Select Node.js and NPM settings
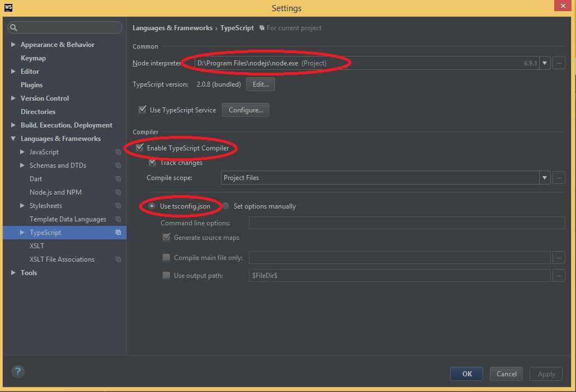This screenshot has height=392, width=576. (55, 192)
